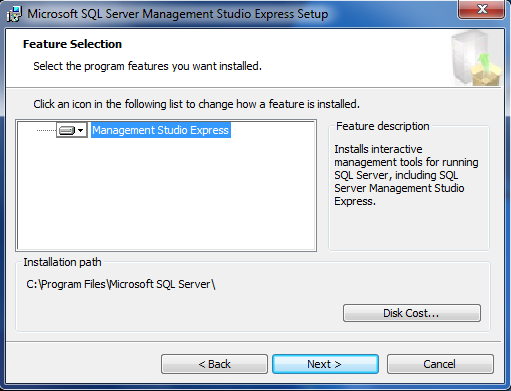The width and height of the screenshot is (511, 391).
Task: Click the Feature Selection heading
Action: (72, 44)
